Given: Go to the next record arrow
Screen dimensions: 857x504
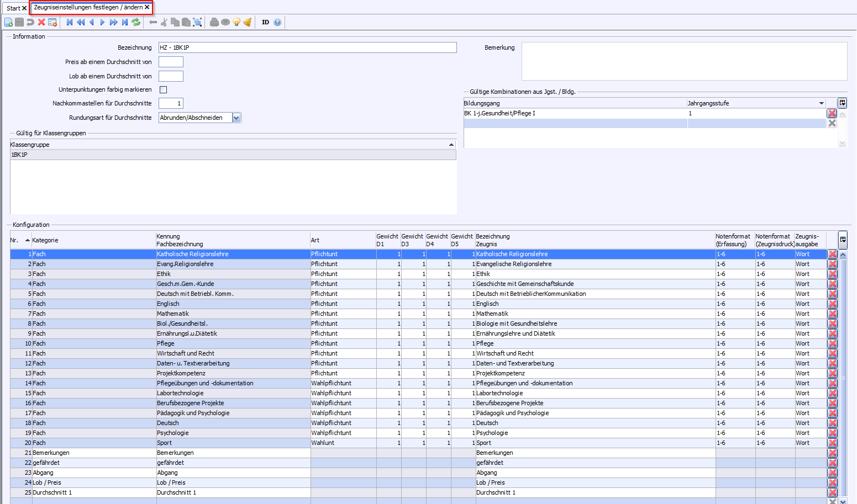Looking at the screenshot, I should tap(102, 22).
